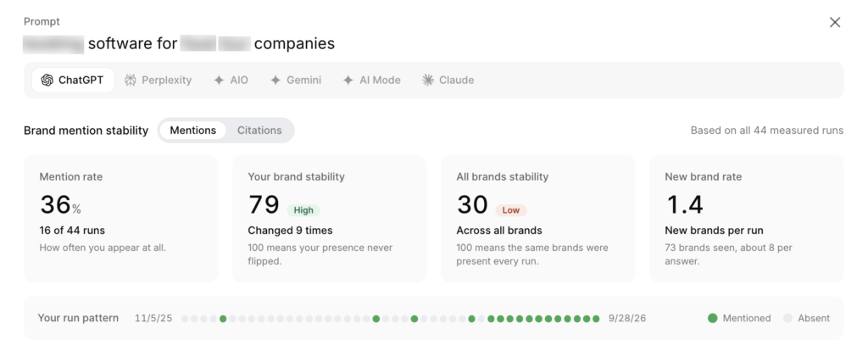Viewport: 868px width, 351px height.
Task: Click the "16 of 44 runs" text
Action: [72, 231]
